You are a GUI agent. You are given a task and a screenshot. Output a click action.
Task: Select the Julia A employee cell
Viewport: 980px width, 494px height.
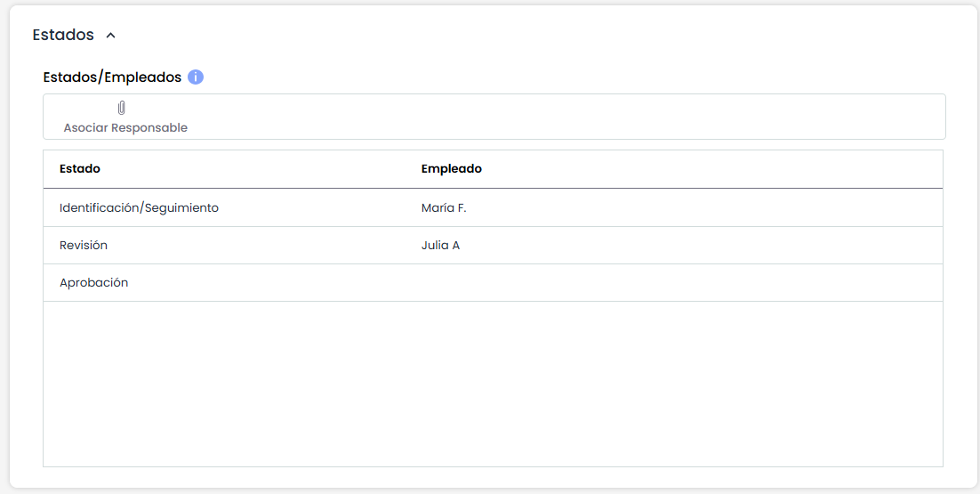pos(440,245)
